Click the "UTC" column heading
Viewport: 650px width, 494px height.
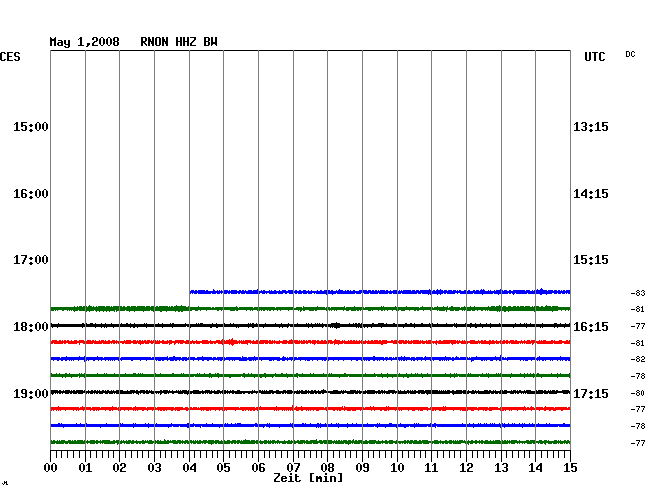point(594,57)
